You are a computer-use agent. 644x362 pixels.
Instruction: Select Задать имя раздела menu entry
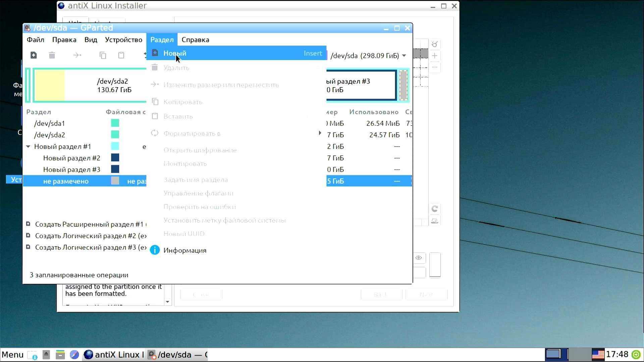click(x=236, y=180)
